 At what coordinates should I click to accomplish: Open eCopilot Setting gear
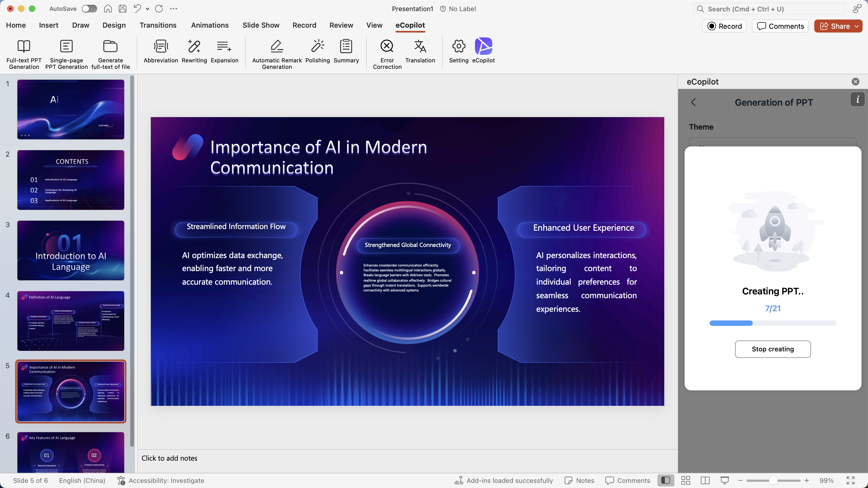459,46
